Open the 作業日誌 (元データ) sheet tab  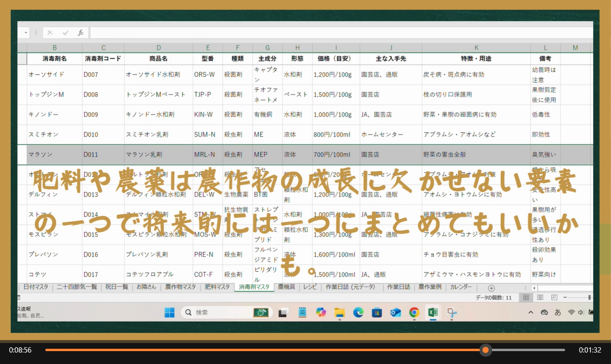coord(351,287)
